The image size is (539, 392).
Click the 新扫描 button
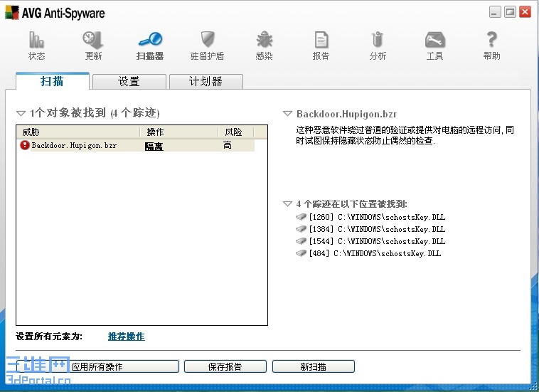313,366
